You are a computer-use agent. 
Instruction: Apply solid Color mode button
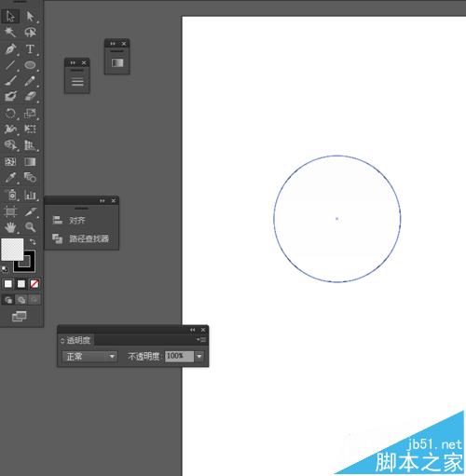tap(8, 284)
